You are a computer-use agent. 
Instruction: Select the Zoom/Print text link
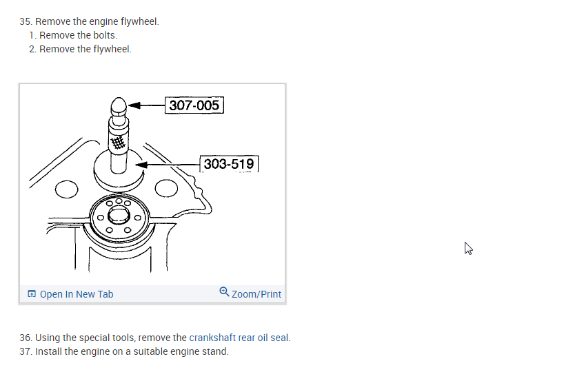(x=256, y=294)
